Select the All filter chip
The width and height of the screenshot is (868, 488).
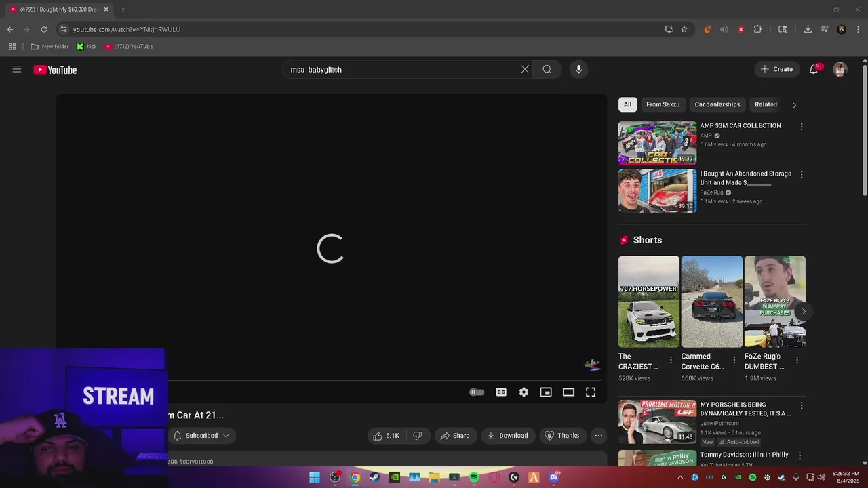click(627, 104)
